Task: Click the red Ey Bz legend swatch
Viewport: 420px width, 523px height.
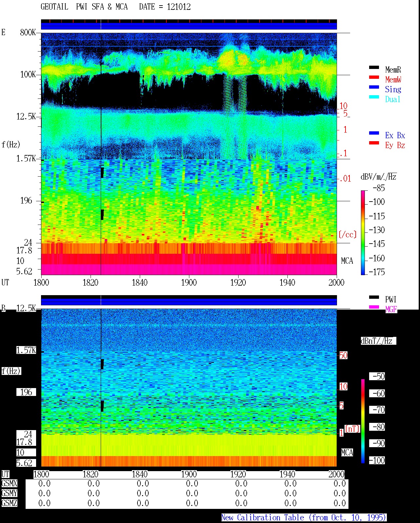Action: [374, 143]
